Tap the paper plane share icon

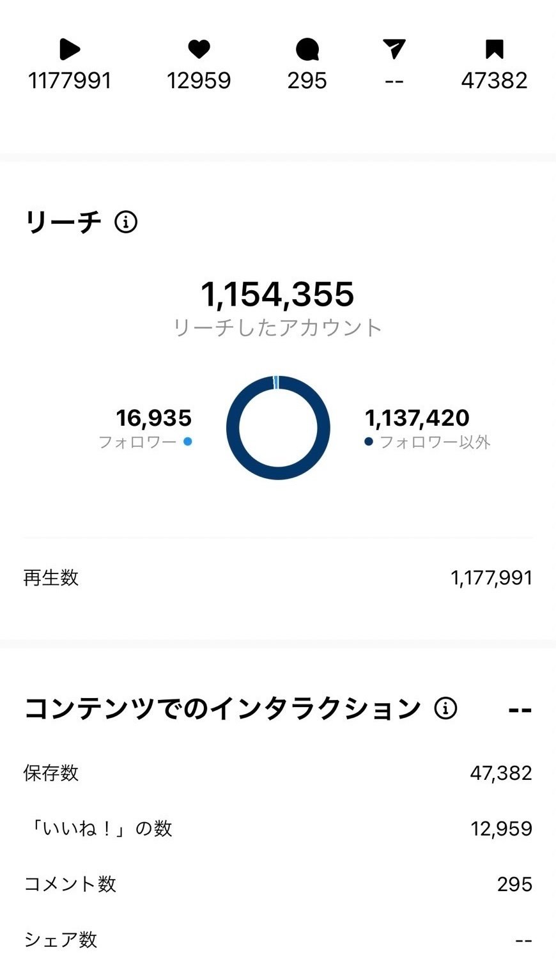coord(394,49)
